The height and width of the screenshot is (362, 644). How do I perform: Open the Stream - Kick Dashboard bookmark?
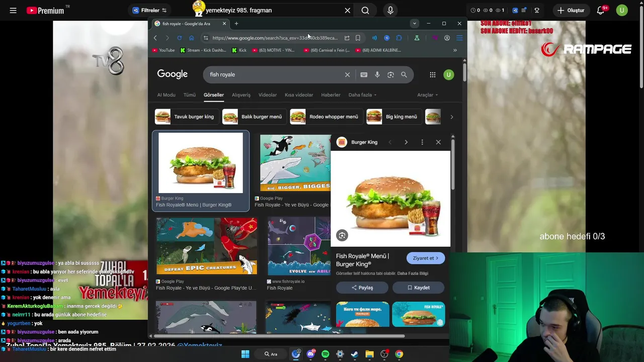(x=203, y=50)
